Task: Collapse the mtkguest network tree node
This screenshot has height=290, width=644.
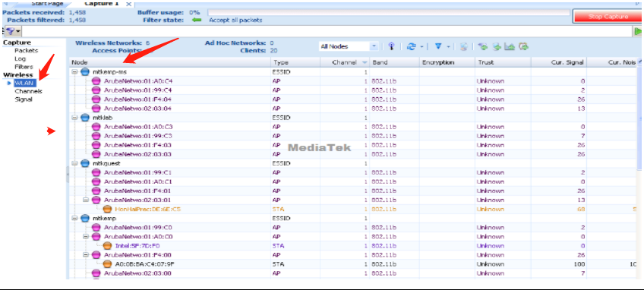Action: [74, 163]
